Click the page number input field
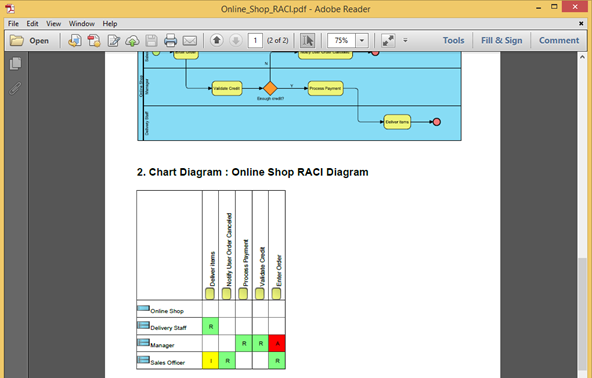 [255, 40]
